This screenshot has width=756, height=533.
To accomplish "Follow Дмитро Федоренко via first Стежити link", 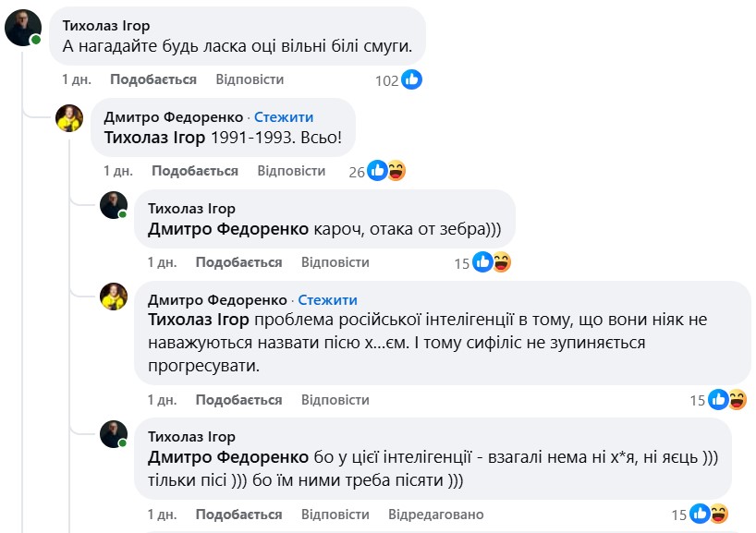I will (x=284, y=117).
